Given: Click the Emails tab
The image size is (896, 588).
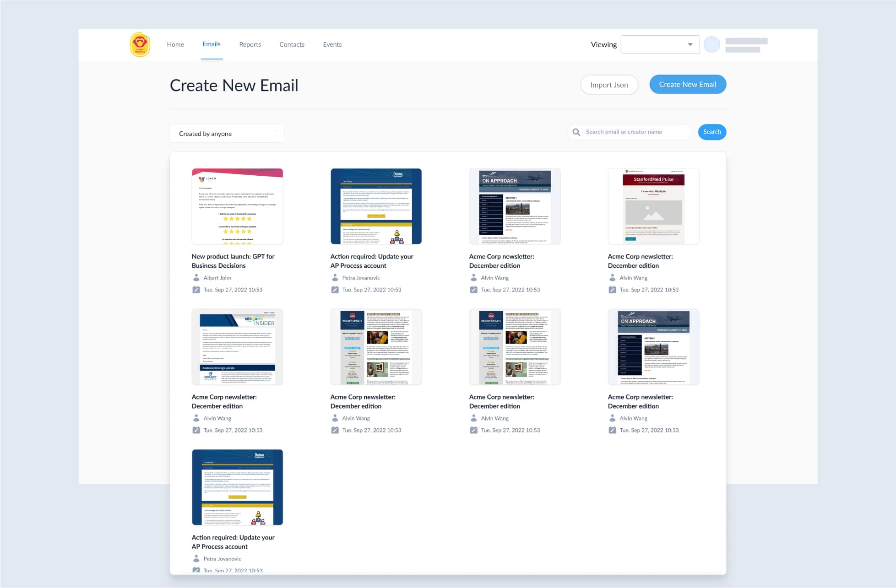Looking at the screenshot, I should tap(211, 44).
